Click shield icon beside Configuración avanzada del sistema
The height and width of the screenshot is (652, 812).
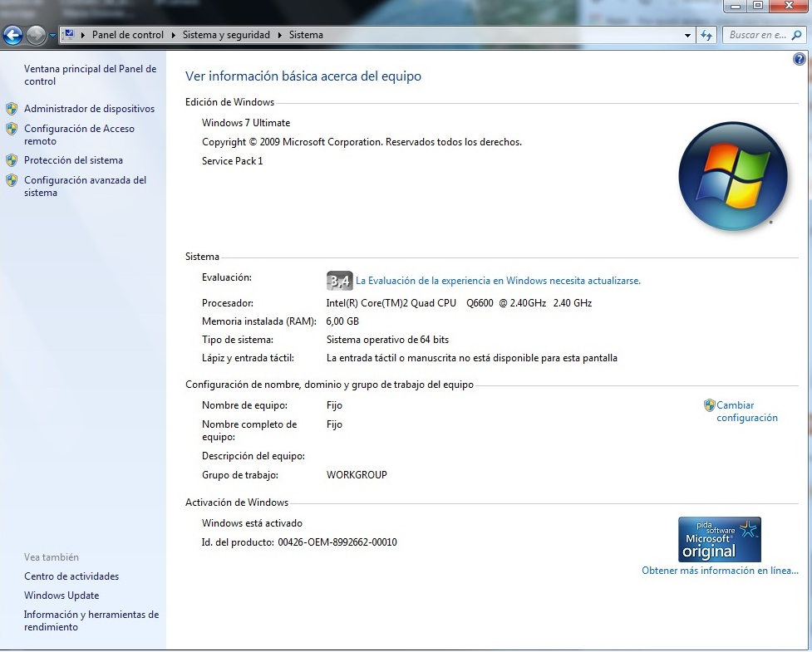click(x=12, y=180)
